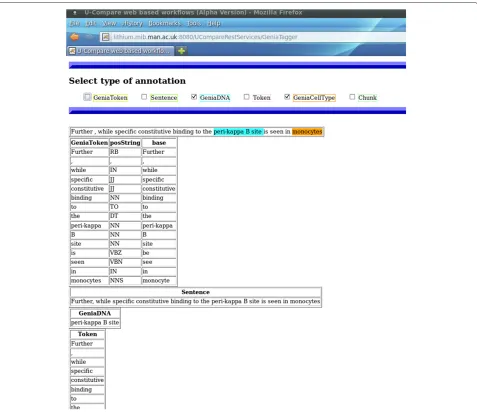Open the View menu
This screenshot has height=415, width=477.
tap(109, 23)
